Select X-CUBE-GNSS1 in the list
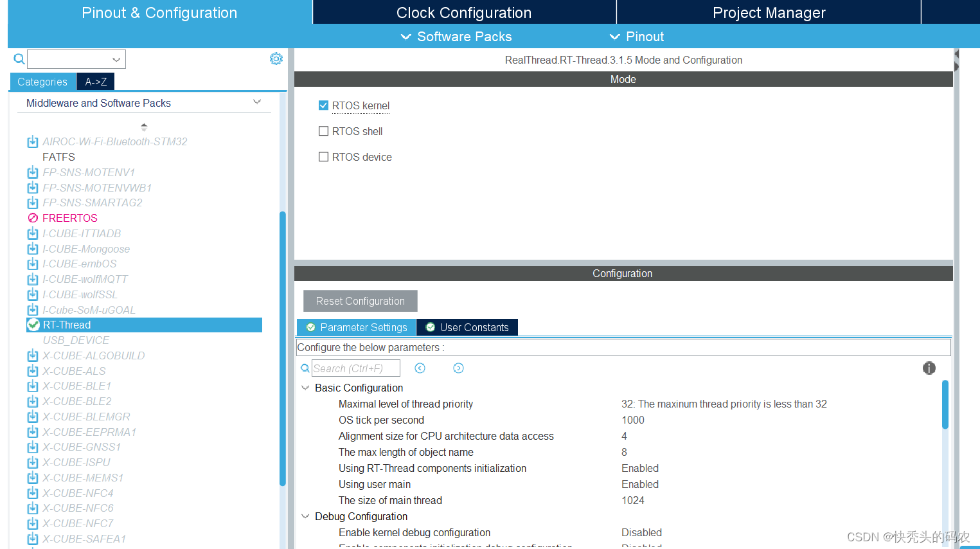This screenshot has height=549, width=980. click(x=82, y=447)
